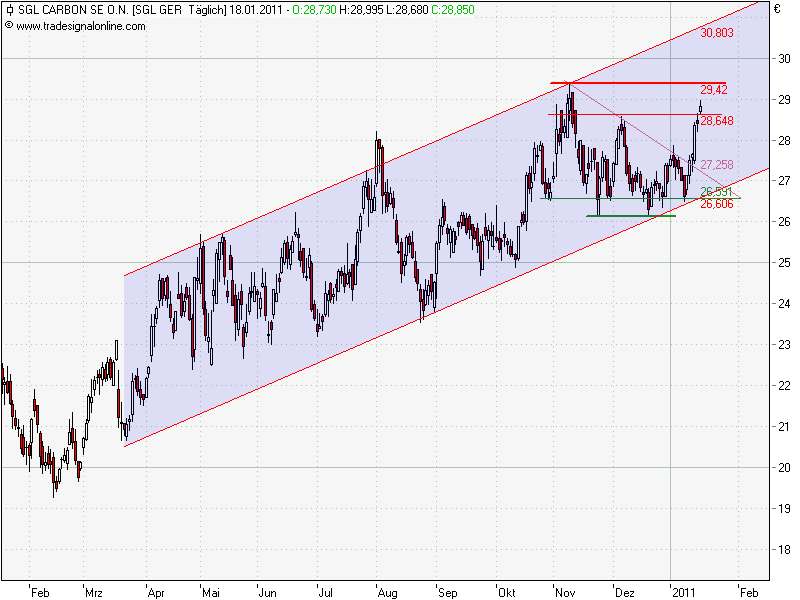Viewport: 800px width, 600px height.
Task: Click the 20 tick on price axis
Action: pyautogui.click(x=784, y=467)
